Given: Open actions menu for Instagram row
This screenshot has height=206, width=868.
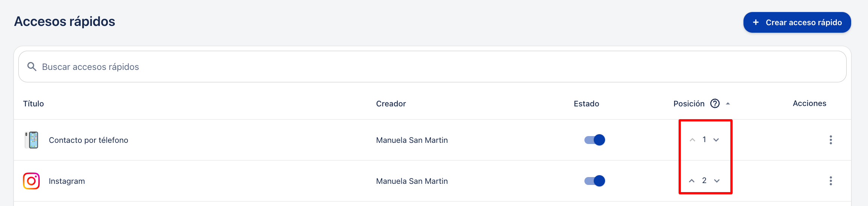Looking at the screenshot, I should tap(830, 181).
